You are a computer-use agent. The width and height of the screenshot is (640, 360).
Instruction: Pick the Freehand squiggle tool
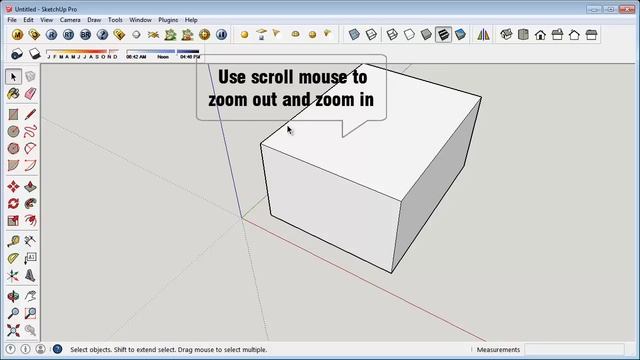pos(30,131)
